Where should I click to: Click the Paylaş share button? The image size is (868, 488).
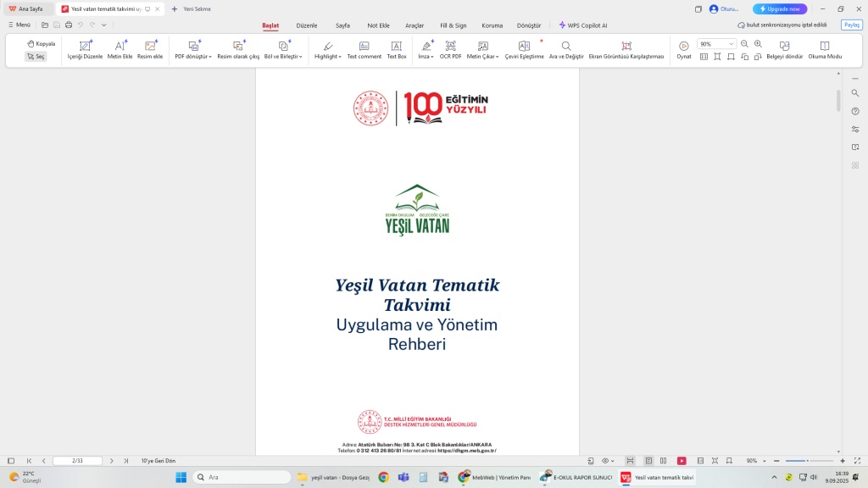click(x=851, y=25)
